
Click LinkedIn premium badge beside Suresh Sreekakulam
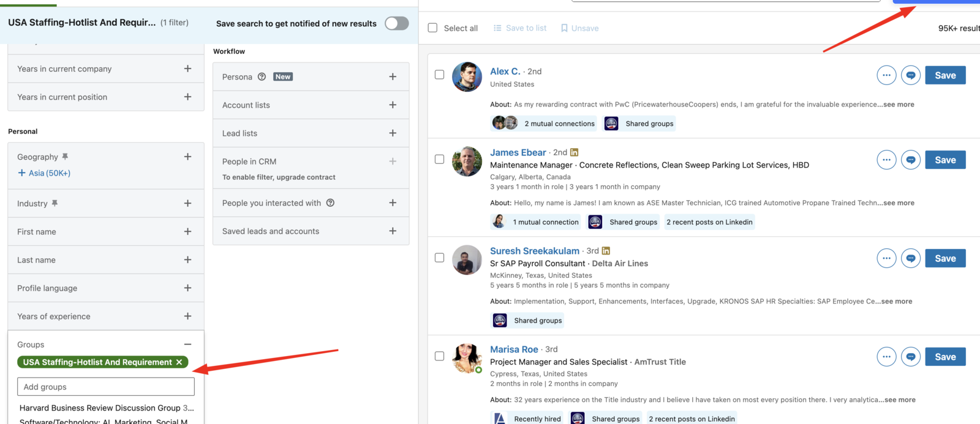coord(606,251)
